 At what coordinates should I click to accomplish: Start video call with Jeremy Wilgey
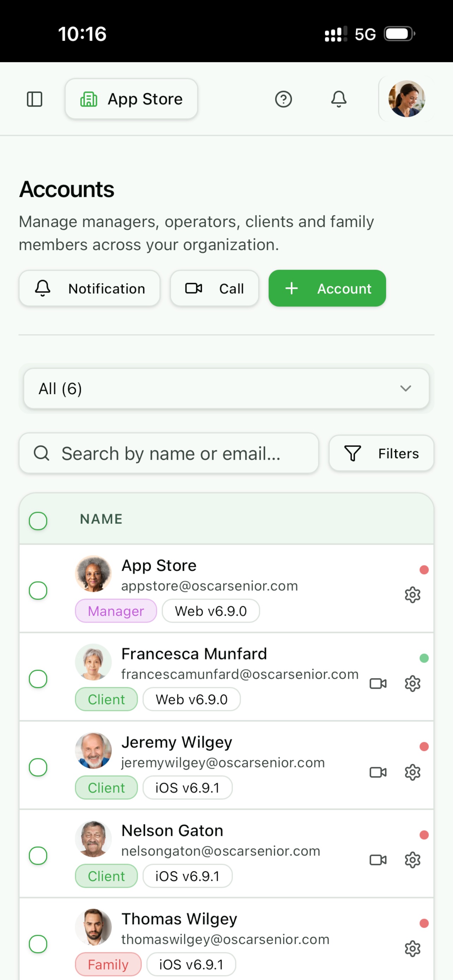pos(378,772)
